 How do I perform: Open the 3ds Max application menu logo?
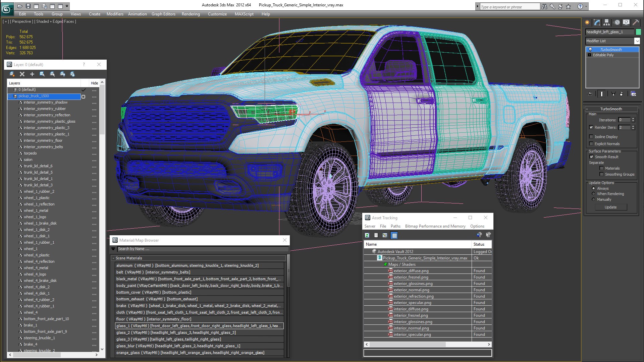[7, 9]
